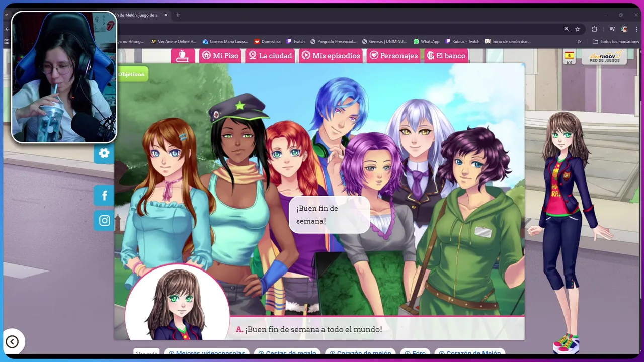Open the Instagram icon in the sidebar
This screenshot has width=644, height=362.
point(104,220)
